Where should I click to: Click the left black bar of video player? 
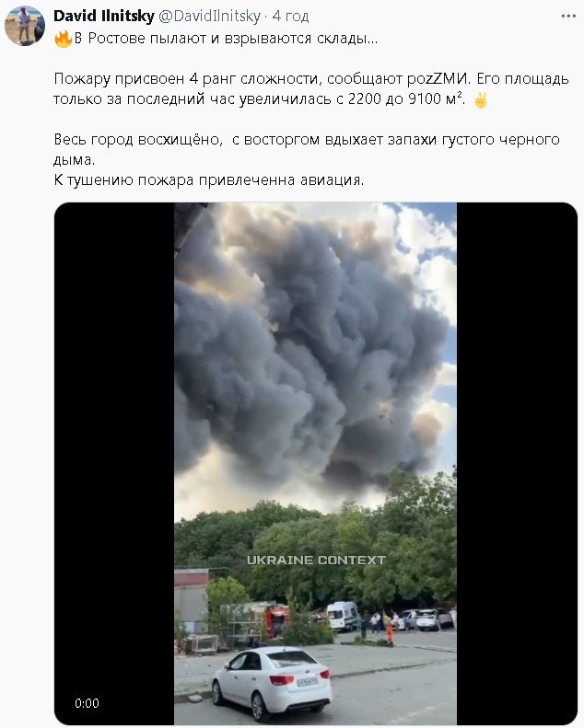point(114,463)
